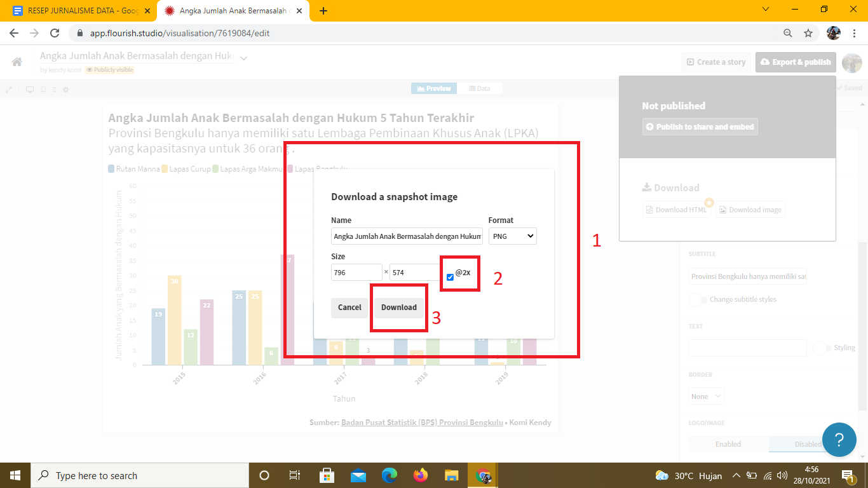The height and width of the screenshot is (488, 868).
Task: Expand the Border None dropdown
Action: (706, 396)
